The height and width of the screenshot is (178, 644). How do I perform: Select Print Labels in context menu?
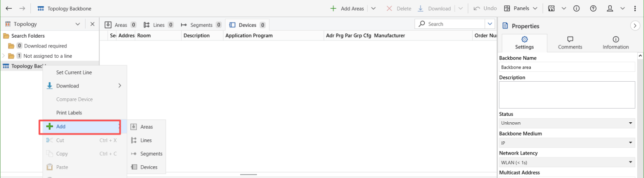pyautogui.click(x=85, y=113)
